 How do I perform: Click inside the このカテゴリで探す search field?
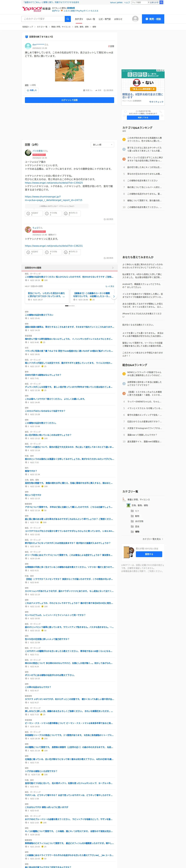tap(43, 19)
